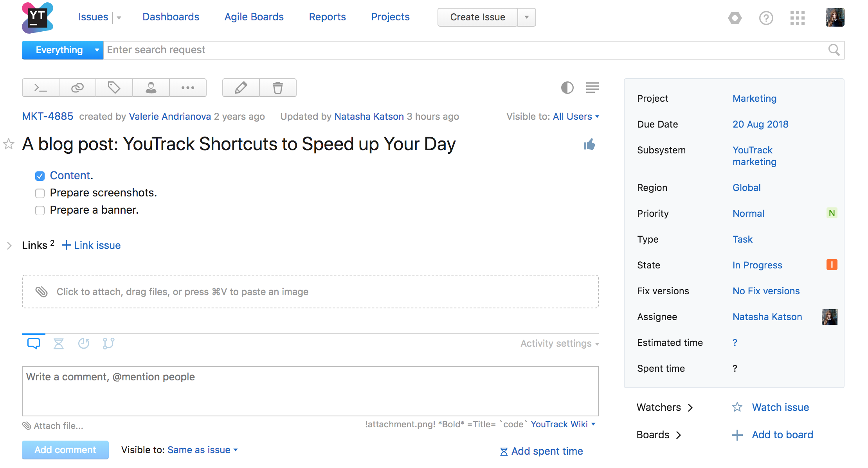This screenshot has height=468, width=868.
Task: Open issue ID MKT-4885 link
Action: (x=48, y=116)
